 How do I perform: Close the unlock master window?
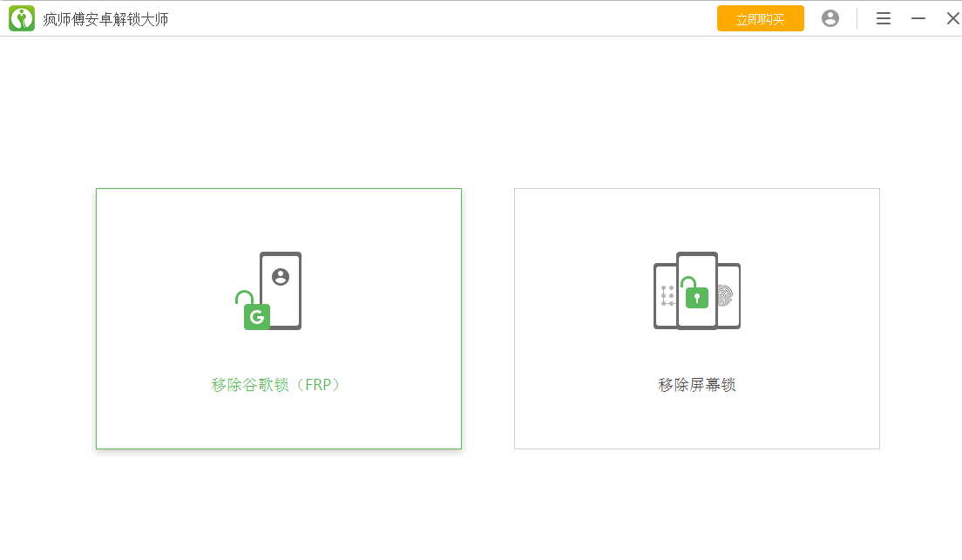tap(952, 18)
